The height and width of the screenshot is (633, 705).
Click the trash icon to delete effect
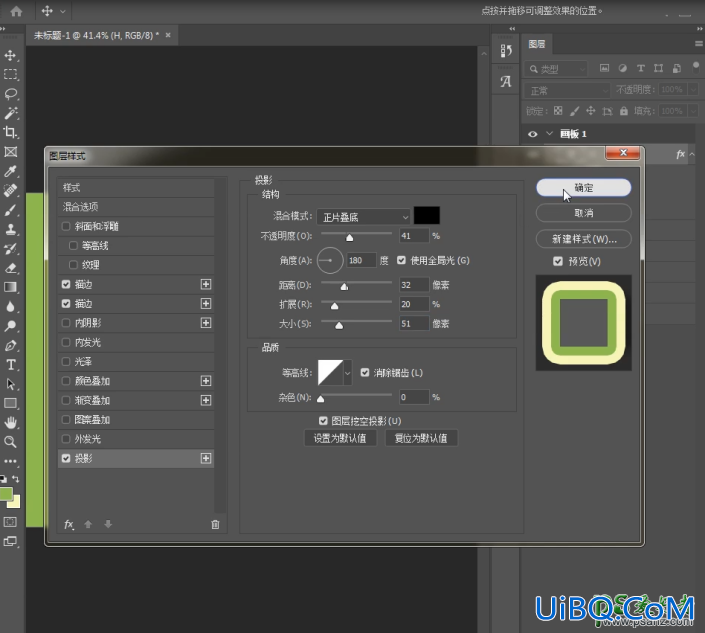pos(215,524)
